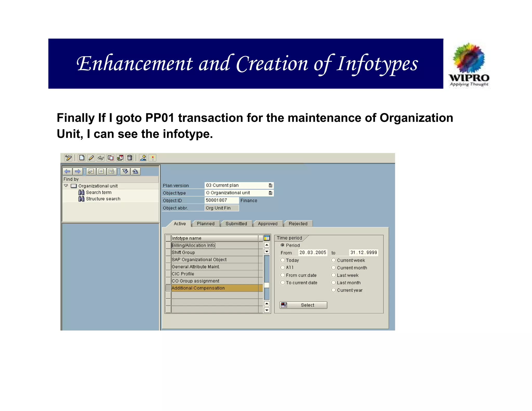Open the Object type dropdown list
The image size is (532, 411).
270,193
